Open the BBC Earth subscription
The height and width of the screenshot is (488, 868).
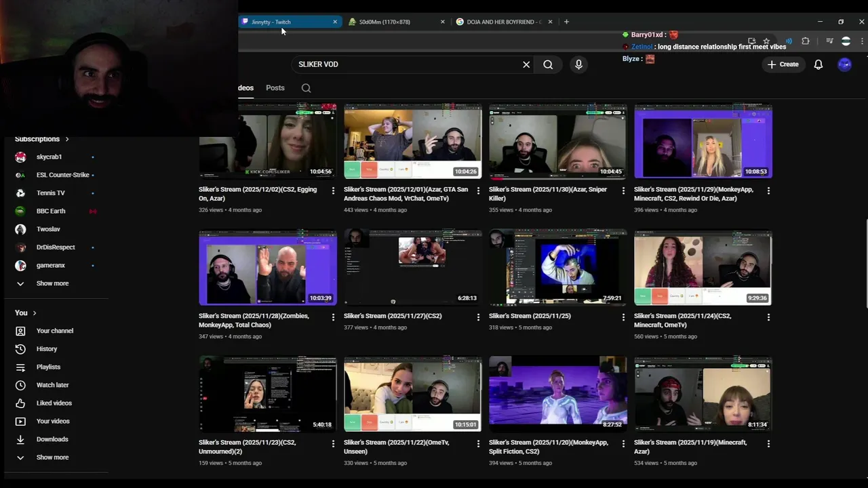click(x=51, y=211)
